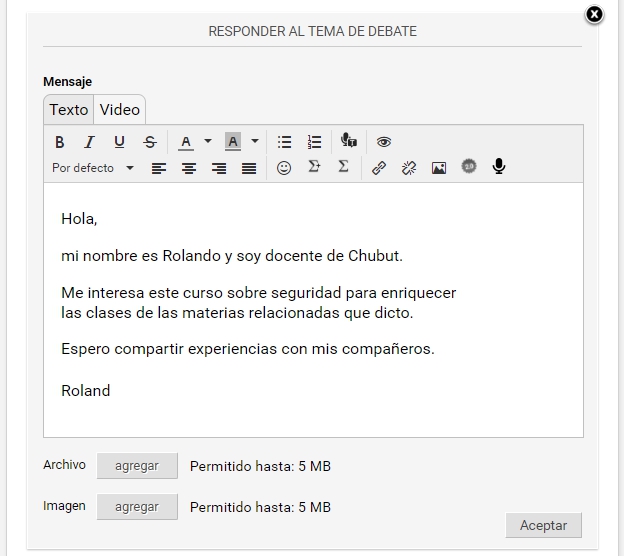The width and height of the screenshot is (624, 556).
Task: Center align the text
Action: pyautogui.click(x=189, y=168)
